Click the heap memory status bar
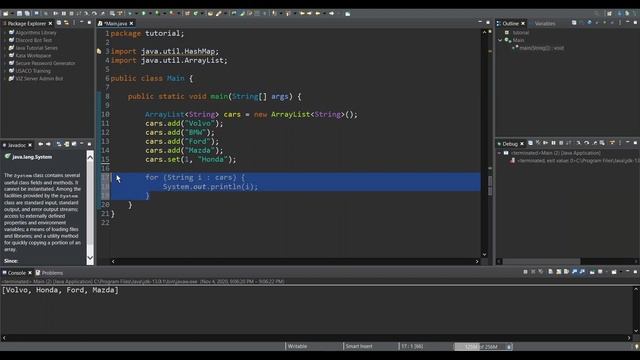 click(x=480, y=347)
